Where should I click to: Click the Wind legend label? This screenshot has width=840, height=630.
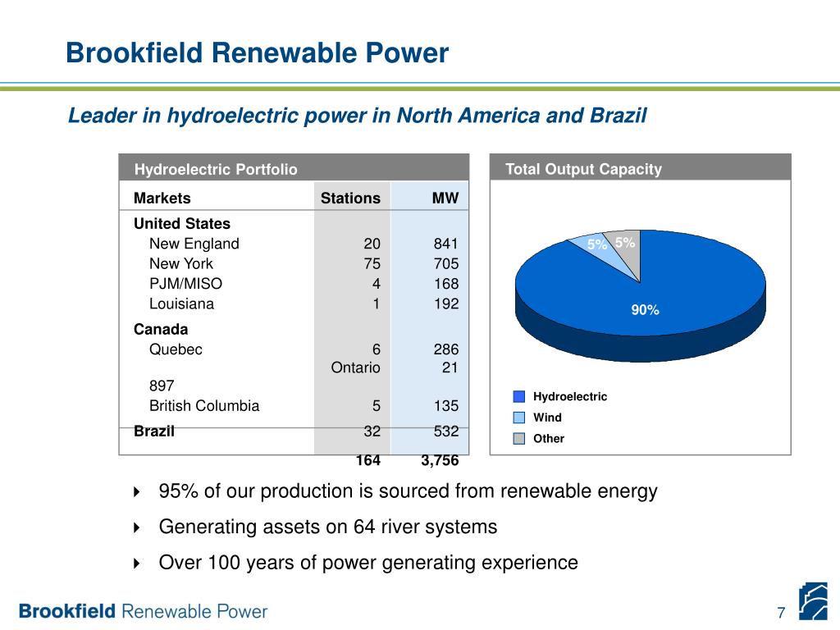point(547,418)
